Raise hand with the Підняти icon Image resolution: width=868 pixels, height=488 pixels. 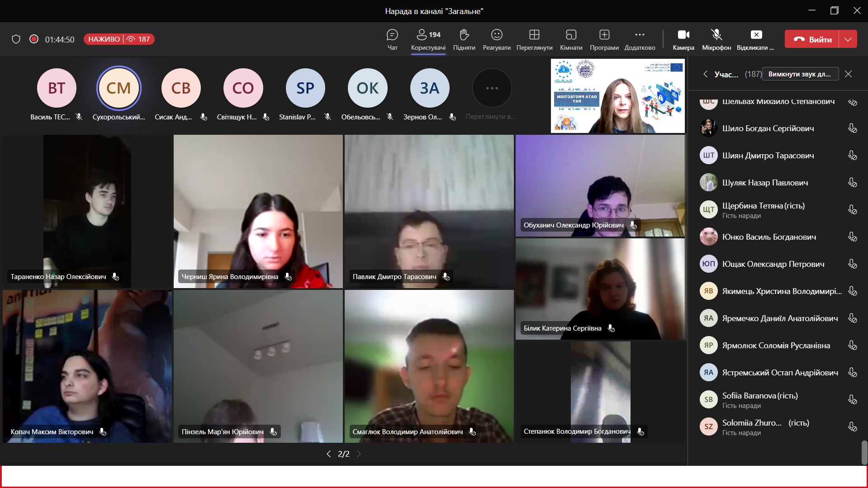(464, 39)
